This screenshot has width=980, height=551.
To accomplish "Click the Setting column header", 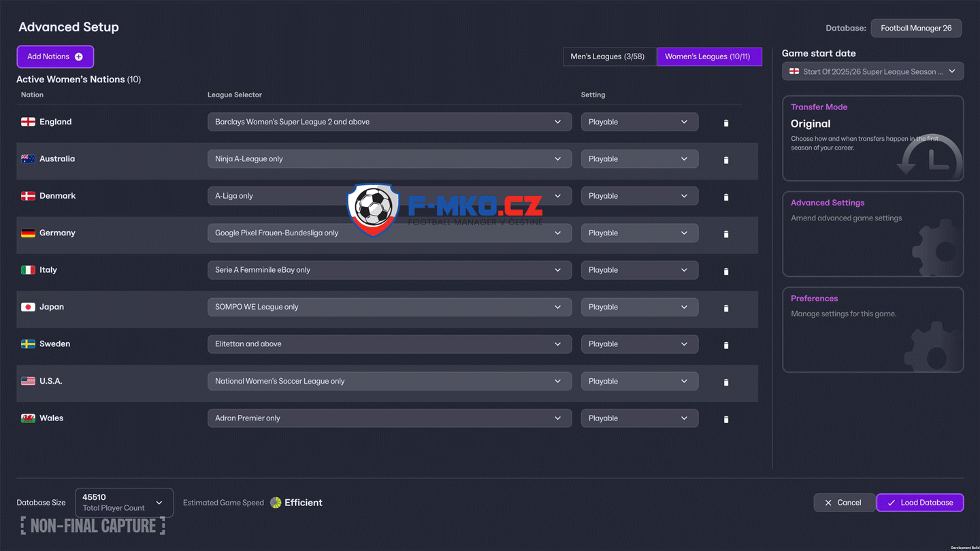I will (593, 95).
